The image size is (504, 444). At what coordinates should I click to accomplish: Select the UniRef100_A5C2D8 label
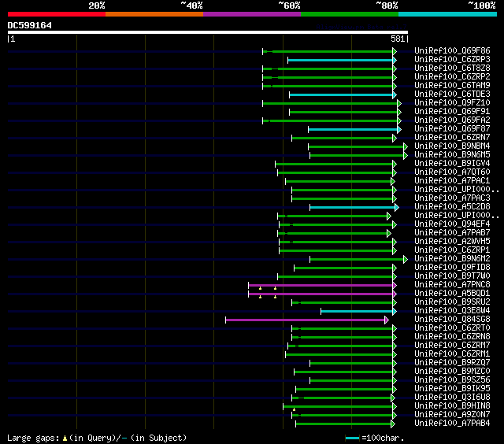click(x=452, y=207)
